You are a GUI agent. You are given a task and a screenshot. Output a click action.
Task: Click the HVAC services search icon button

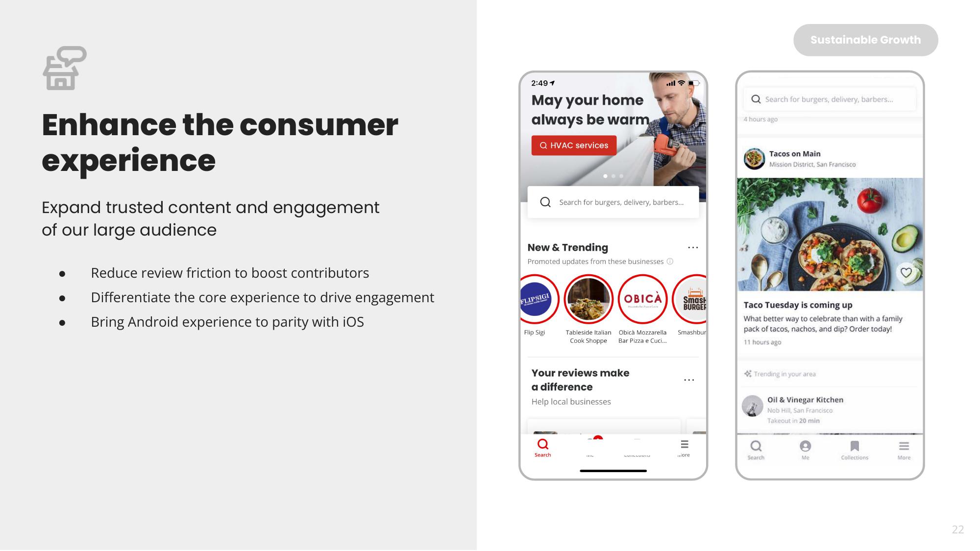point(543,144)
